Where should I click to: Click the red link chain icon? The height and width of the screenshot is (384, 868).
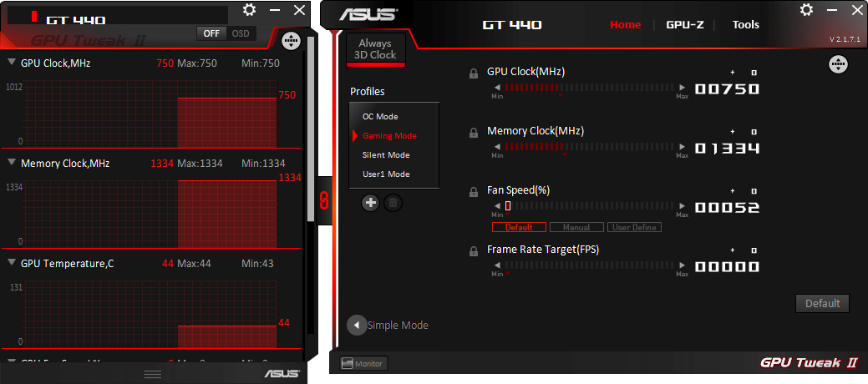(325, 199)
